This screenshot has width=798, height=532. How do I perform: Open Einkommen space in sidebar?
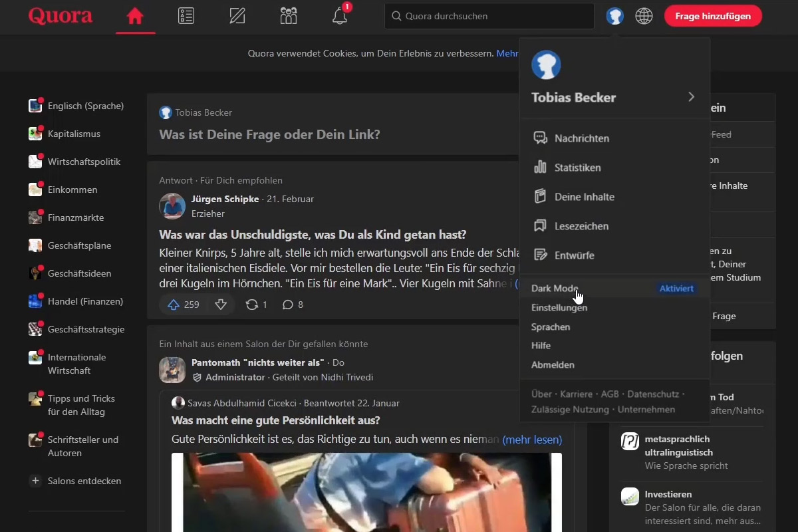[x=63, y=190]
